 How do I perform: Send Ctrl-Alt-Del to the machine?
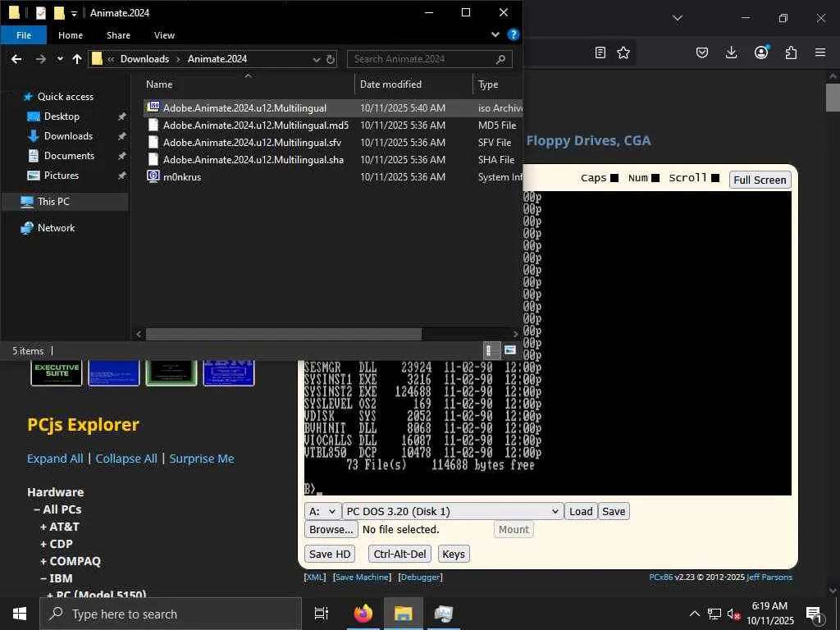[x=399, y=555]
